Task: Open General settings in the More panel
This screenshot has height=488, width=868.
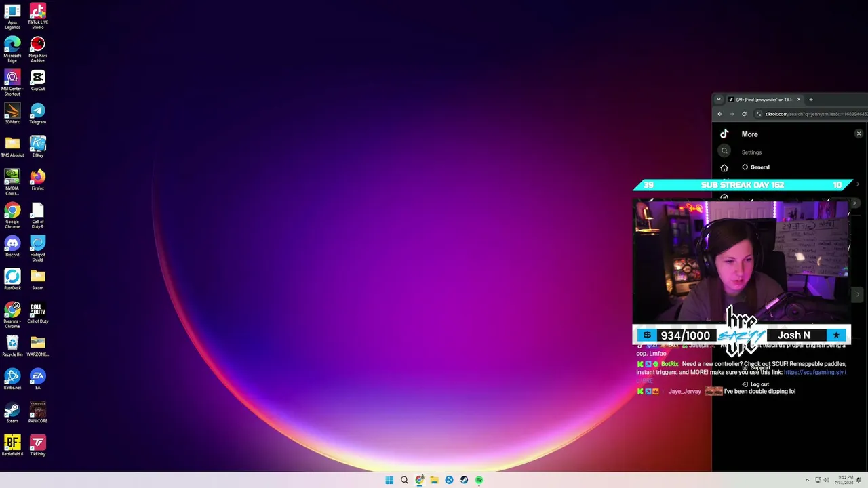Action: (x=755, y=167)
